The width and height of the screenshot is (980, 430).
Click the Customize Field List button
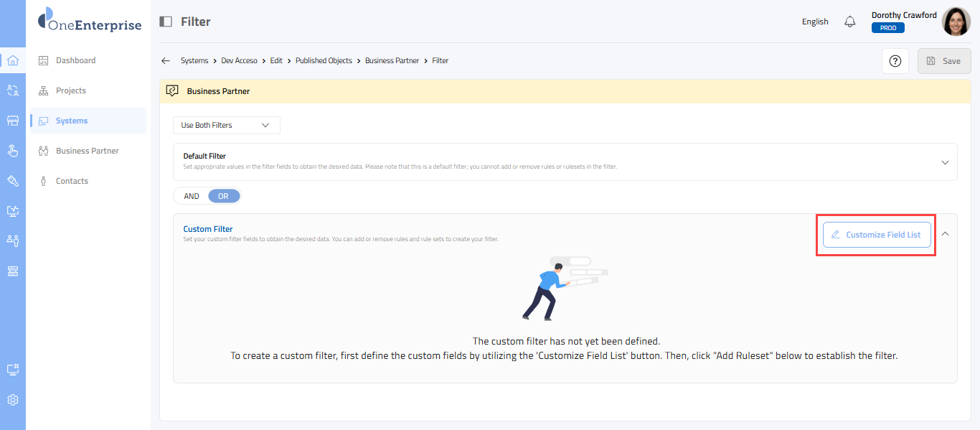876,235
